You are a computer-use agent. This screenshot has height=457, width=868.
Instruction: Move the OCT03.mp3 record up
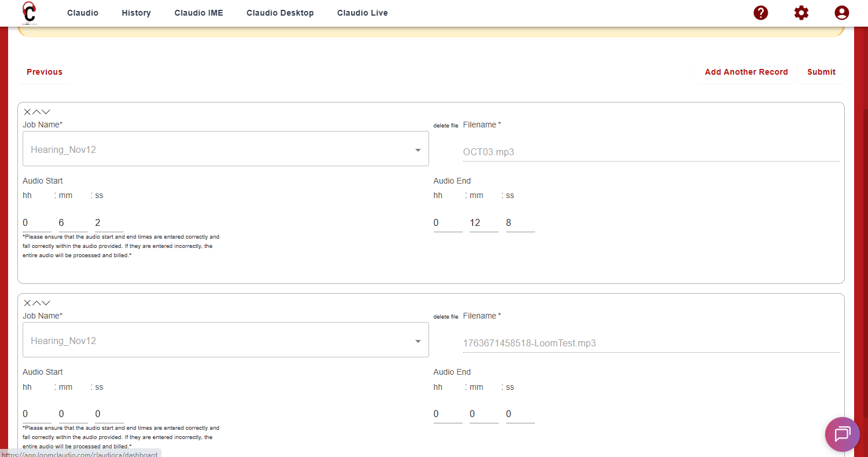tap(36, 112)
